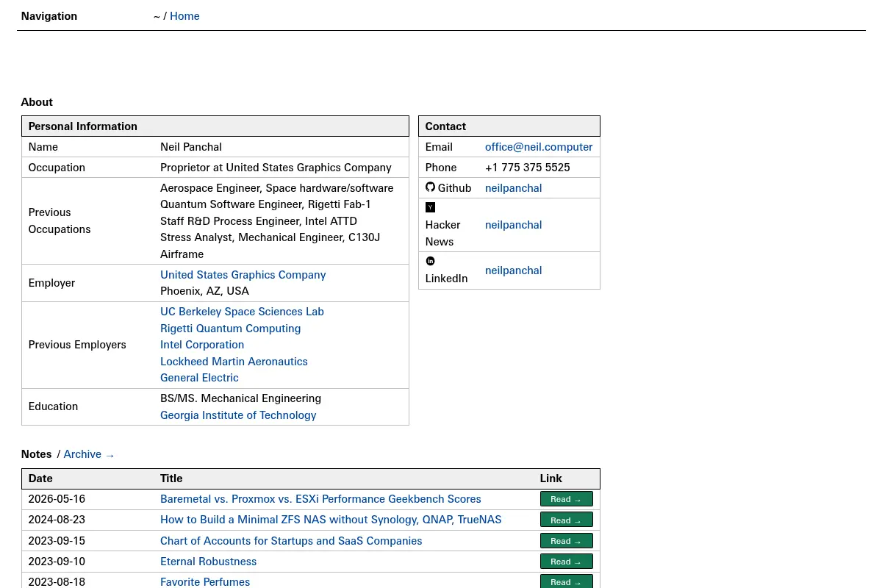Viewport: 882px width, 588px height.
Task: Visit General Electric link
Action: pyautogui.click(x=199, y=378)
